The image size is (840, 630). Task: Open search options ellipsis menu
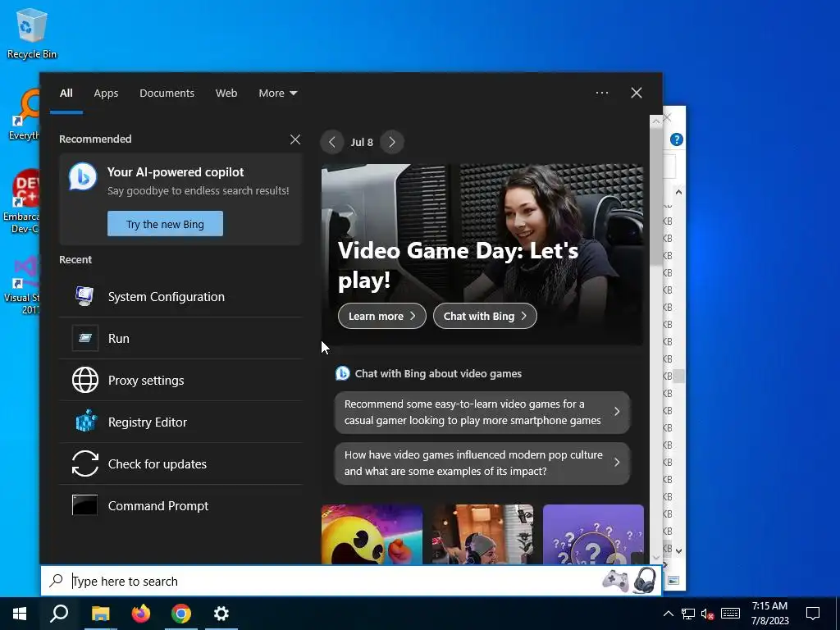click(602, 93)
